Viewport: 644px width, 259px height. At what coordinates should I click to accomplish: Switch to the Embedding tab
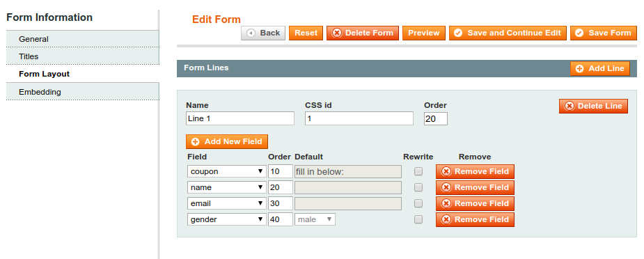[83, 91]
